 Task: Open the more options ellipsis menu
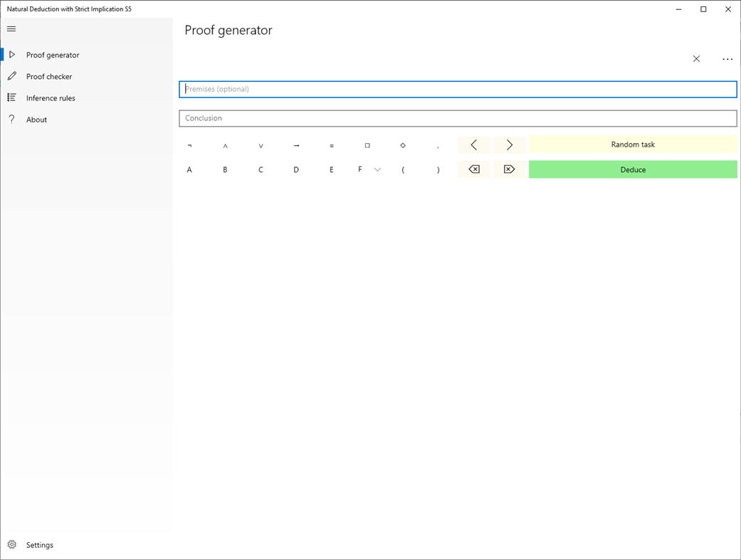click(x=727, y=59)
